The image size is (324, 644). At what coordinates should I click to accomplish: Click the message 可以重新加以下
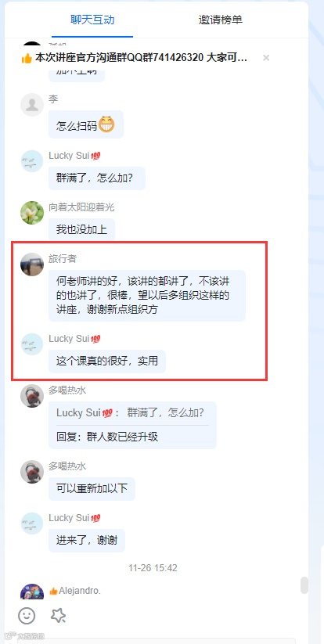[92, 489]
